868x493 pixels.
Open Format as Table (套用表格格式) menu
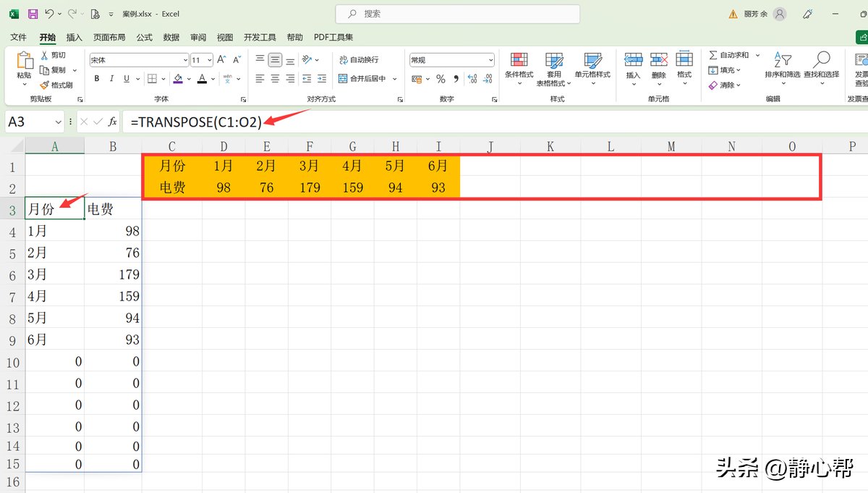(x=554, y=69)
